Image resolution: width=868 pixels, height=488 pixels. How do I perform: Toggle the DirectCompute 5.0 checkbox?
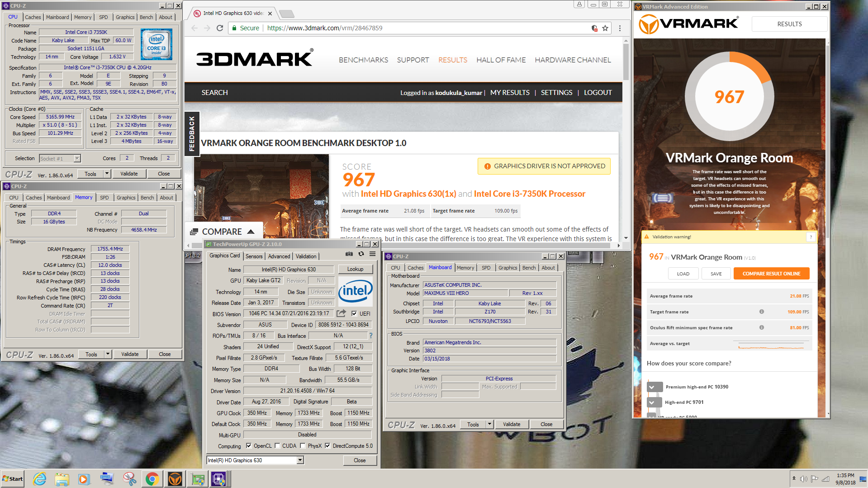tap(327, 446)
